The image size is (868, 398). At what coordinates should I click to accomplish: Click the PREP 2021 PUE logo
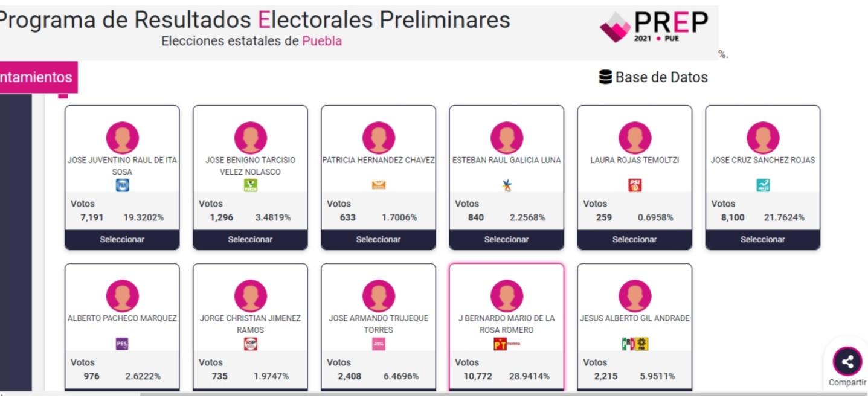[654, 27]
